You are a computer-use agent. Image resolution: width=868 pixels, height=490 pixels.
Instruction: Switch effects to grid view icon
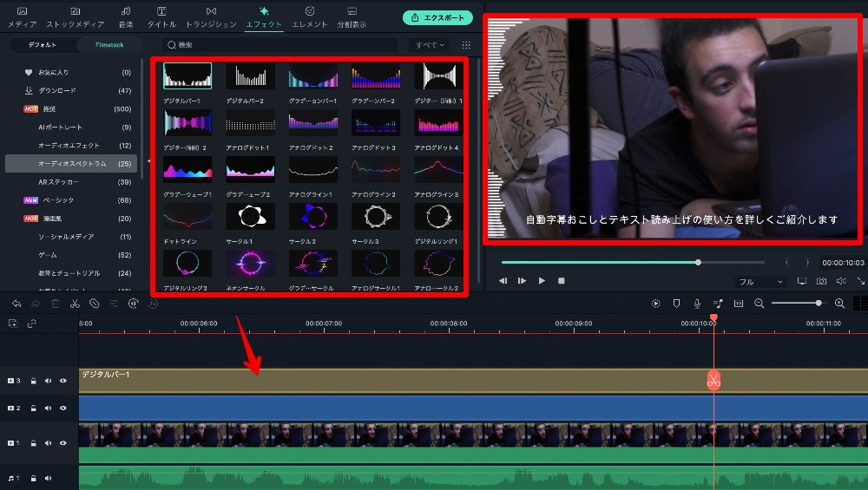point(466,45)
